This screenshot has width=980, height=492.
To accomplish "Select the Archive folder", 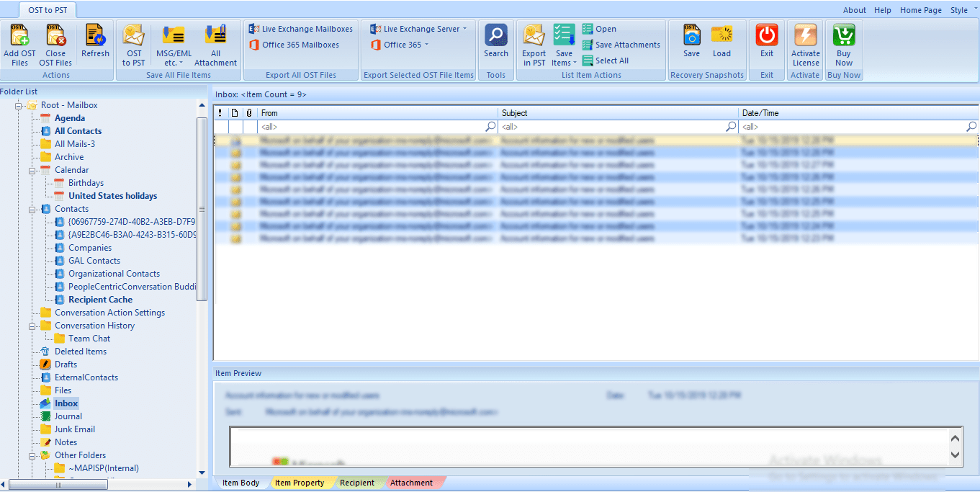I will click(x=69, y=157).
